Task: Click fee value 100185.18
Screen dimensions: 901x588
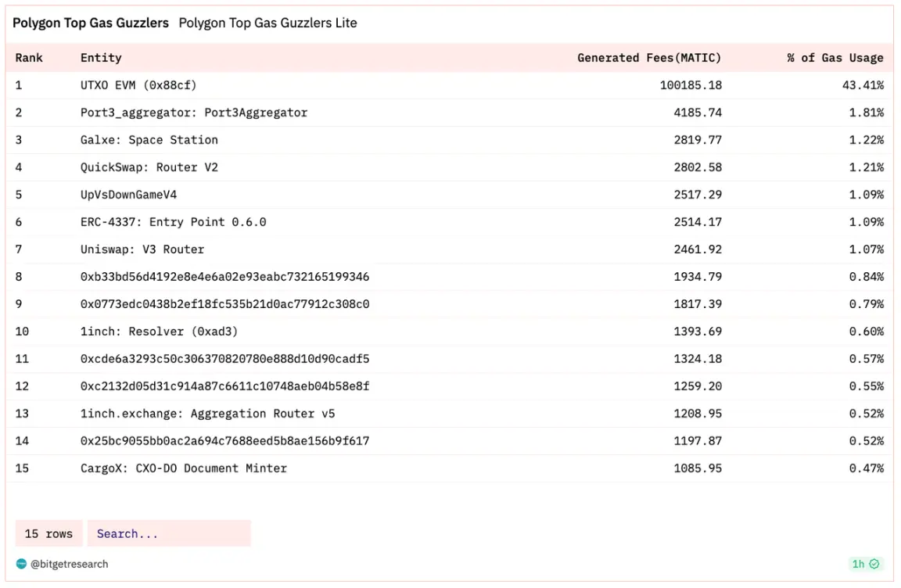Action: click(691, 85)
